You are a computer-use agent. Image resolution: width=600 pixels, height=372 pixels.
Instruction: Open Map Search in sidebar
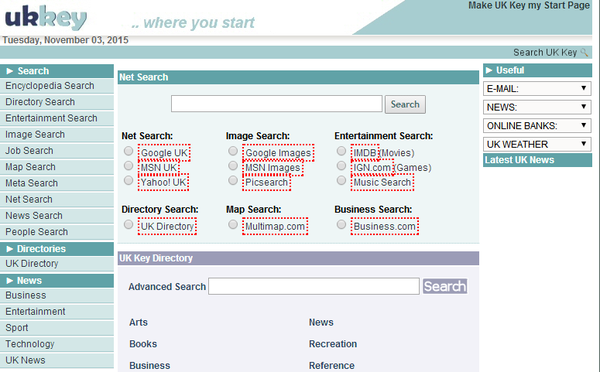(57, 167)
